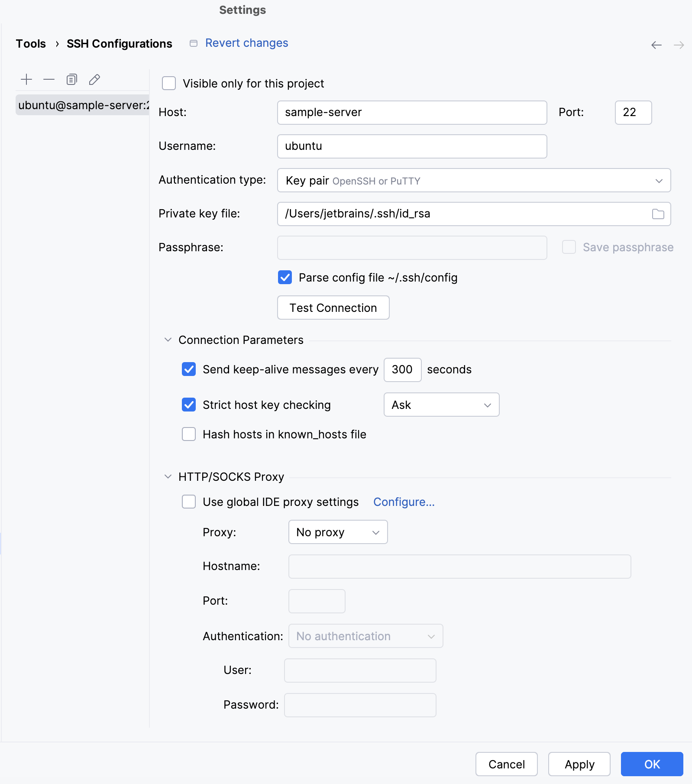Navigate back with the left arrow
The width and height of the screenshot is (692, 784).
click(656, 45)
